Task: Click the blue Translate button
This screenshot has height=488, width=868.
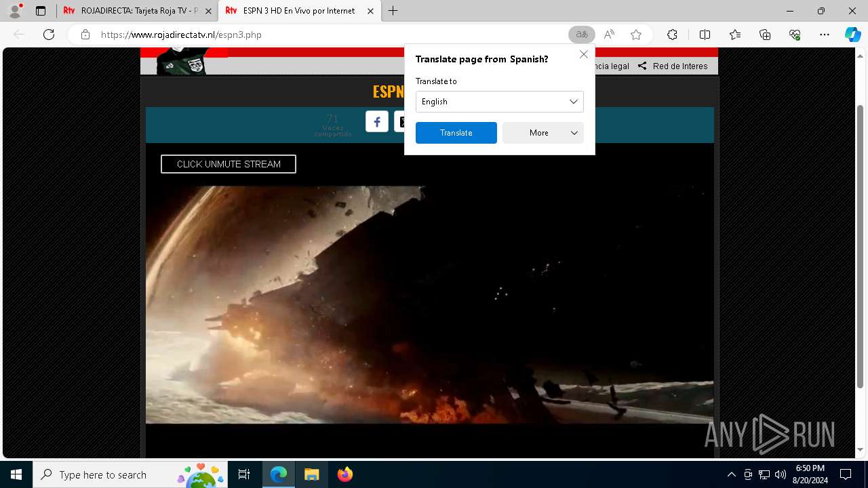Action: pos(456,133)
